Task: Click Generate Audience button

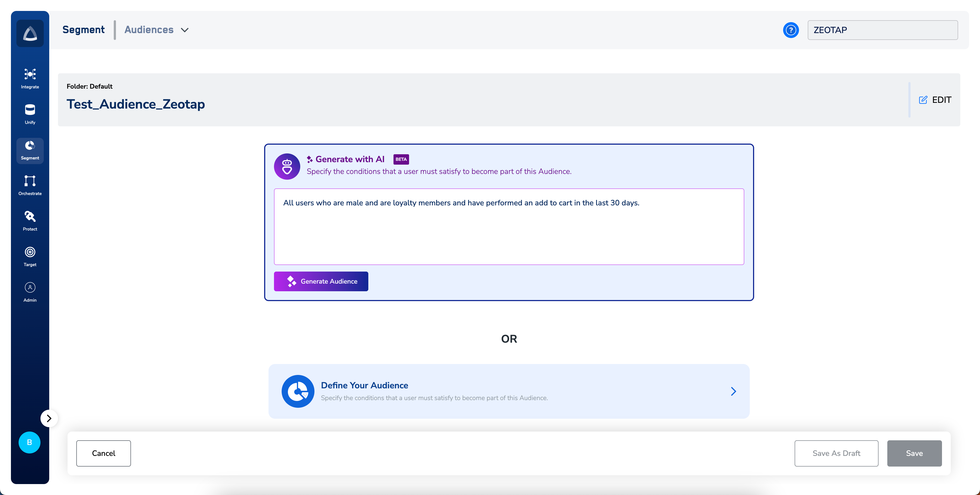Action: click(x=321, y=281)
